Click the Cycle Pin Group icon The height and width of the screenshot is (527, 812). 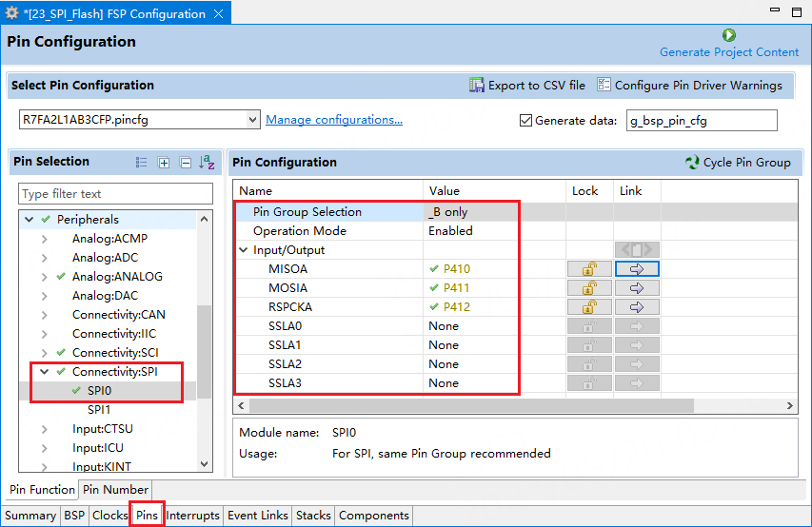[692, 163]
